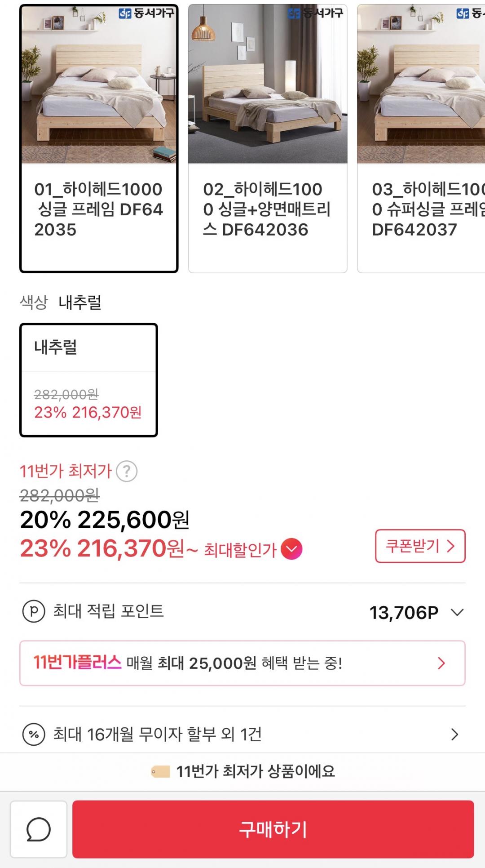Screen dimensions: 485x868
Task: Tap the 최대 적립 포인트 row label
Action: pos(108,611)
